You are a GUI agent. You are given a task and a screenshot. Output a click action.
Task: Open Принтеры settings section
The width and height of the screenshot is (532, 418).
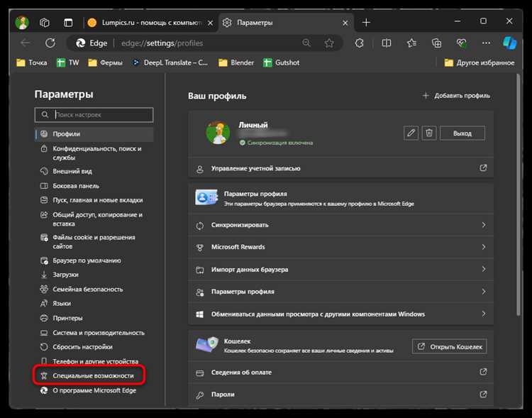pos(94,318)
